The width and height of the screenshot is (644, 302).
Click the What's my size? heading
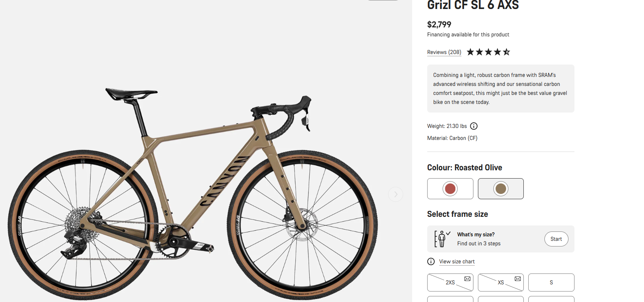tap(476, 234)
